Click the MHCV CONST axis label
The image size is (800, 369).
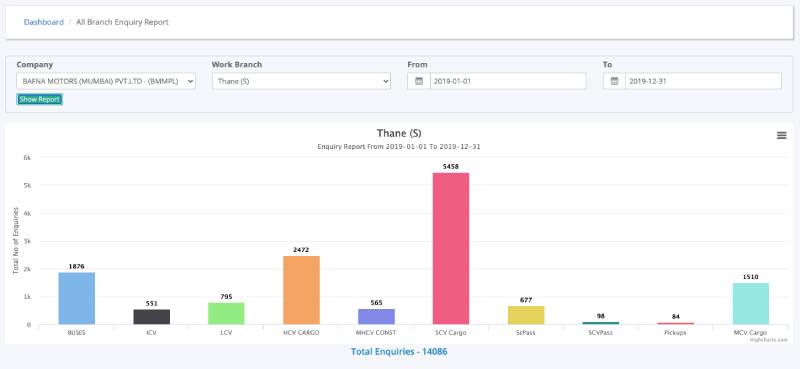(x=376, y=332)
